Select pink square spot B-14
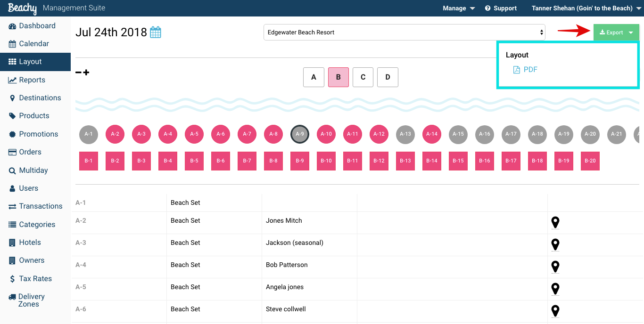 pyautogui.click(x=432, y=161)
